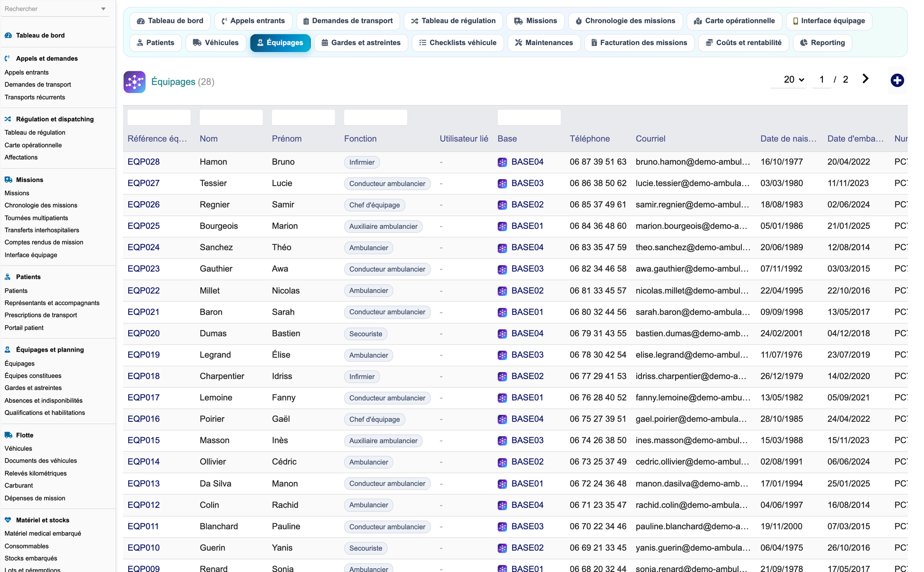Click the Régulation et dispatching shuffle icon
This screenshot has height=572, width=924.
coord(8,119)
